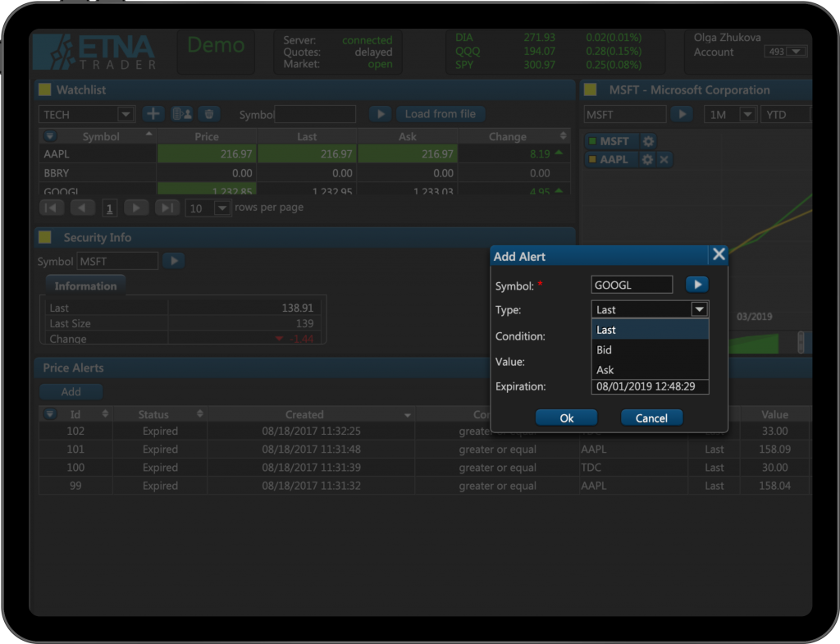
Task: Click the Ask column header
Action: point(408,136)
